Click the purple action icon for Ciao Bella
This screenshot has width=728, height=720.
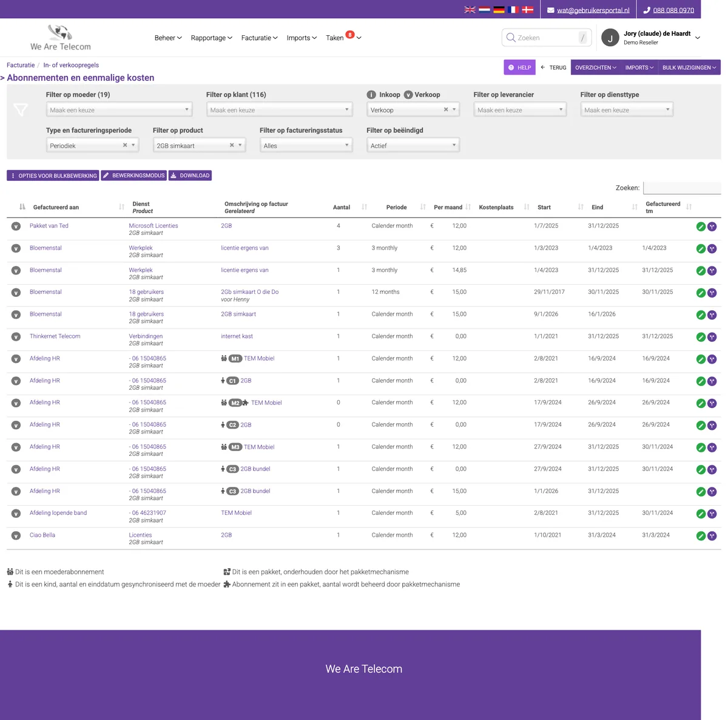tap(712, 536)
